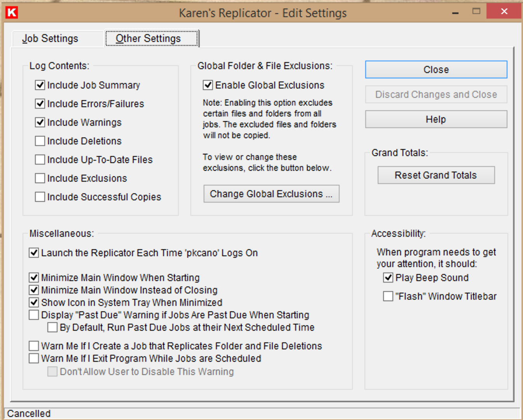Turn off Play Beep Sound
The height and width of the screenshot is (420, 523).
pyautogui.click(x=388, y=278)
